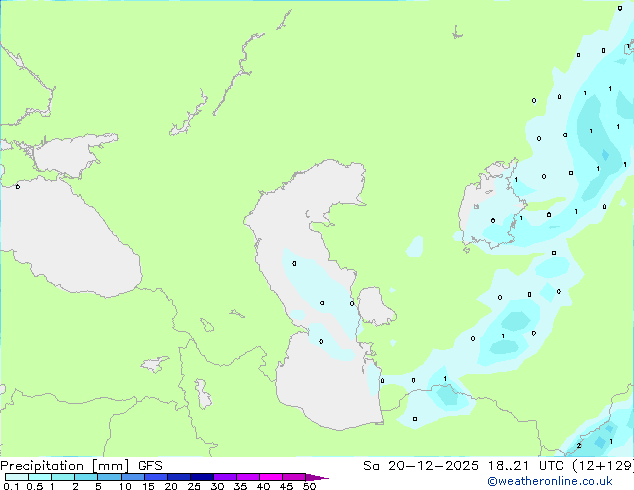Select the 5–10 mm legend color
Screen dimensions: 634x490
(109, 477)
